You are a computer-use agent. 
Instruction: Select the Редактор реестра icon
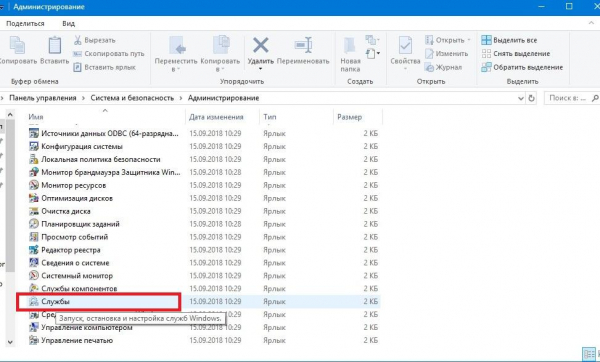(x=34, y=250)
